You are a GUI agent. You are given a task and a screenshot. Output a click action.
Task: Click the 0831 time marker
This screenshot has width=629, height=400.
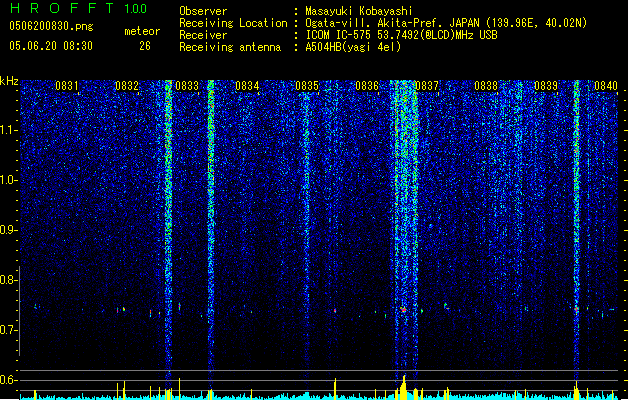67,86
